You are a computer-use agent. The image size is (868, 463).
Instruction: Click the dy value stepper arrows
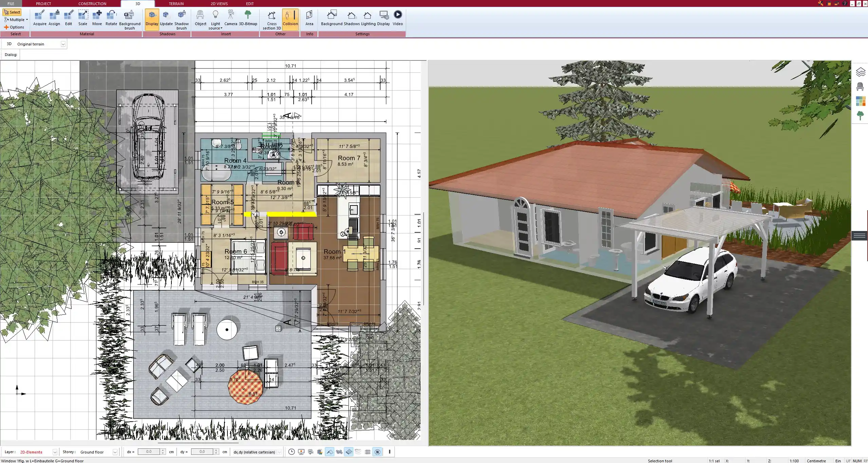216,452
